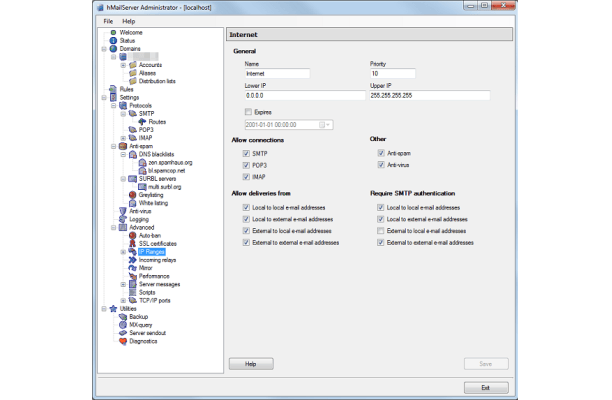Click the Rules icon
This screenshot has width=612, height=400.
coord(113,89)
